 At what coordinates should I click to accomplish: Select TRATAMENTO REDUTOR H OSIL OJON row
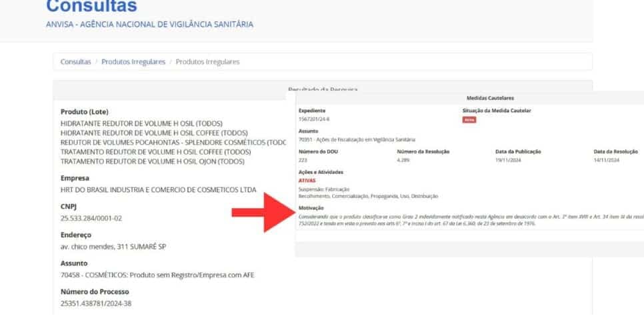(x=153, y=161)
